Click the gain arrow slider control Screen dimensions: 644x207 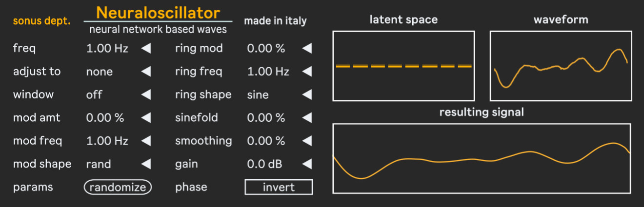coord(306,164)
